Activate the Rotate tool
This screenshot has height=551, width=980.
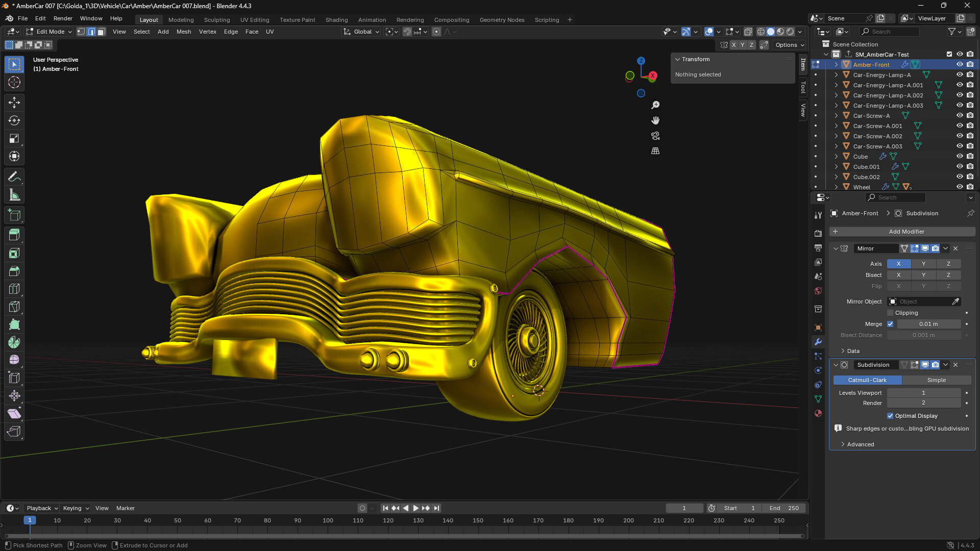point(14,120)
